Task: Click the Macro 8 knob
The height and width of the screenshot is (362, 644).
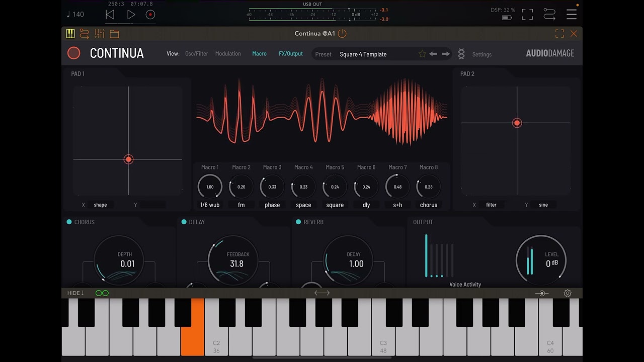Action: [429, 187]
